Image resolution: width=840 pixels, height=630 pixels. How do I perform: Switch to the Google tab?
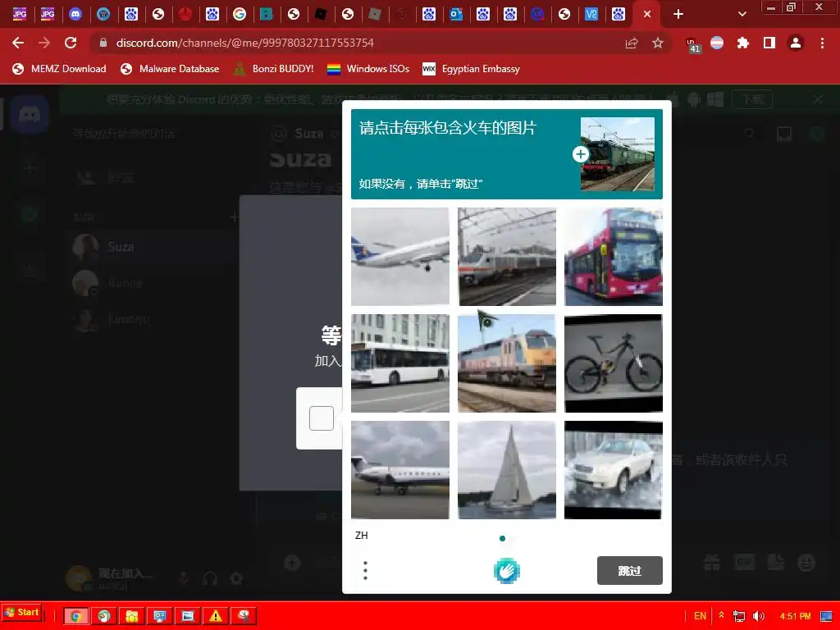click(x=240, y=14)
